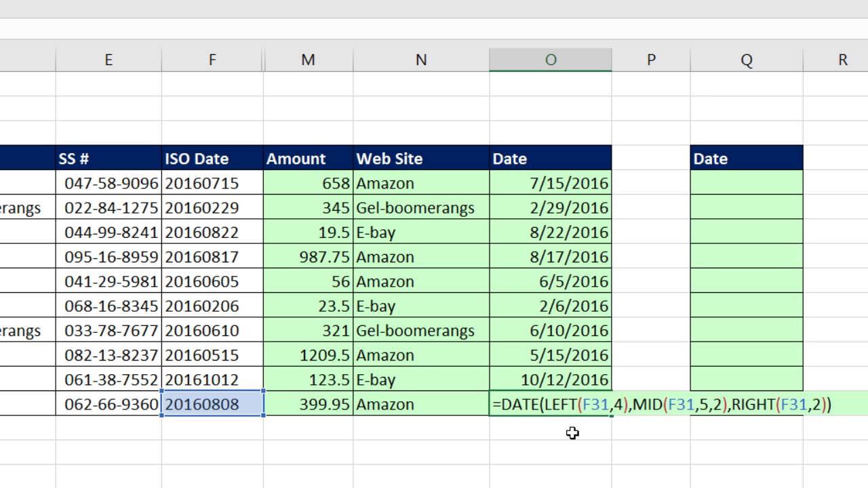Select Amount cell 1209.5

(308, 354)
